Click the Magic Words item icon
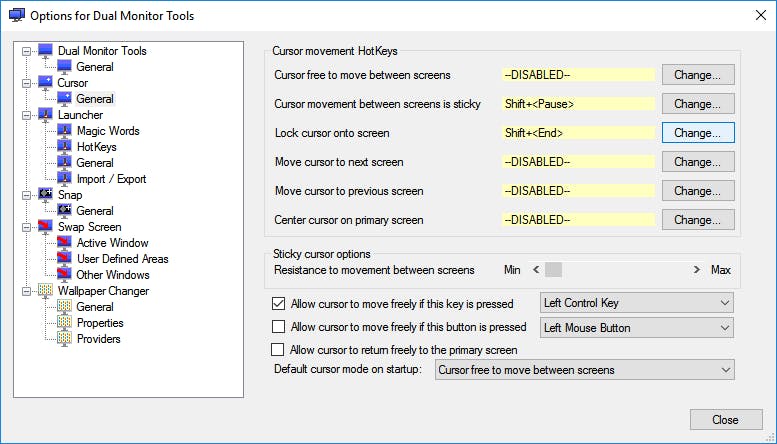The image size is (777, 444). pyautogui.click(x=64, y=130)
